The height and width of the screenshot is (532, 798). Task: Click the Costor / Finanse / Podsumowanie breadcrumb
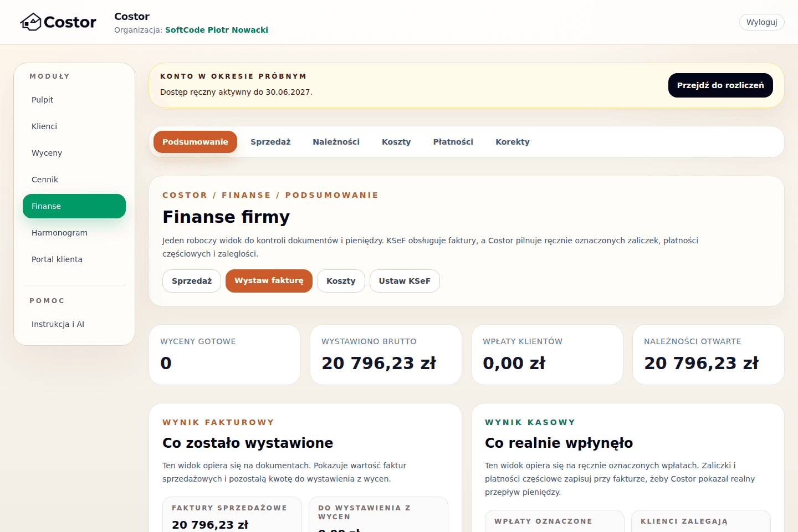tap(270, 195)
